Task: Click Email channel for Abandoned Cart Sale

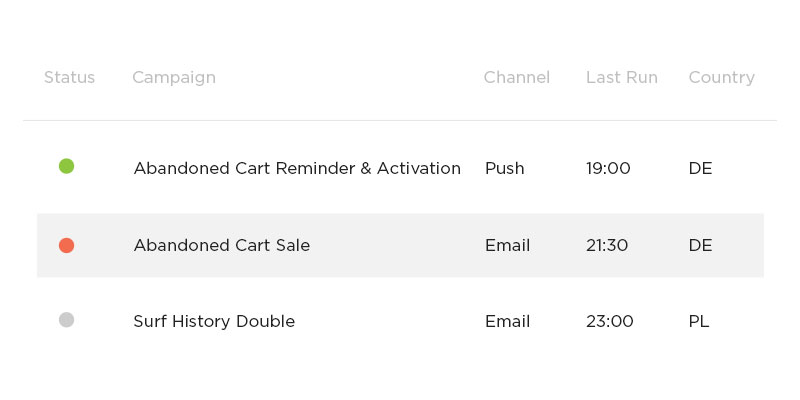Action: click(x=507, y=246)
